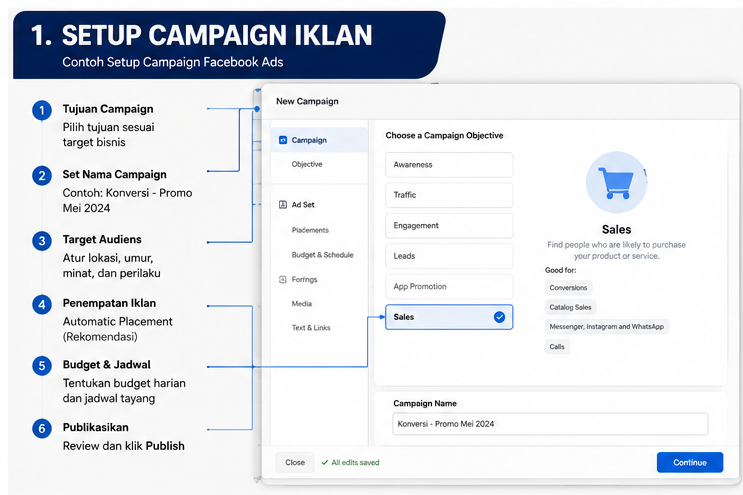The height and width of the screenshot is (495, 743).
Task: Click the green checkmark by All edits saved
Action: [x=325, y=462]
